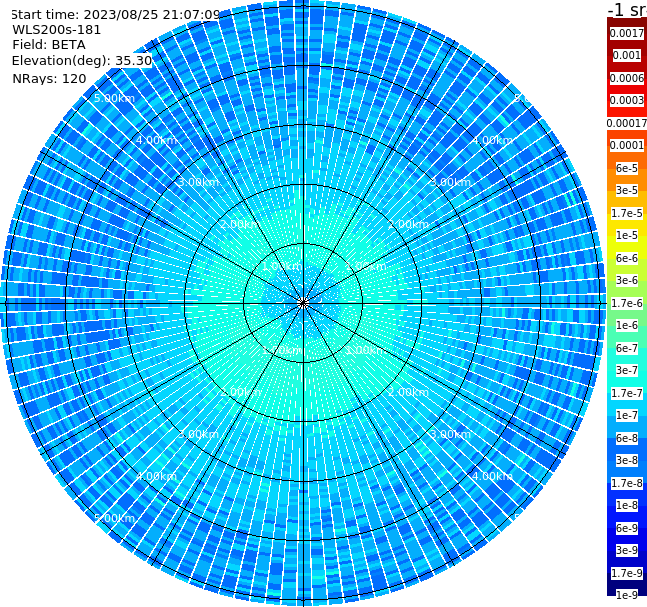Image resolution: width=647 pixels, height=607 pixels.
Task: Click the upper-left 5.00km range ring label
Action: [x=114, y=98]
